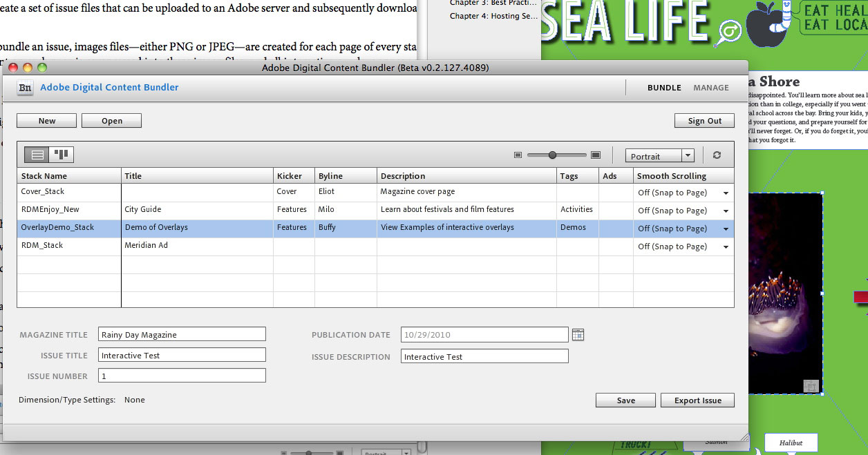Click Chapter 4: Hosting entry in background panel
Image resolution: width=868 pixels, height=455 pixels.
(x=493, y=16)
